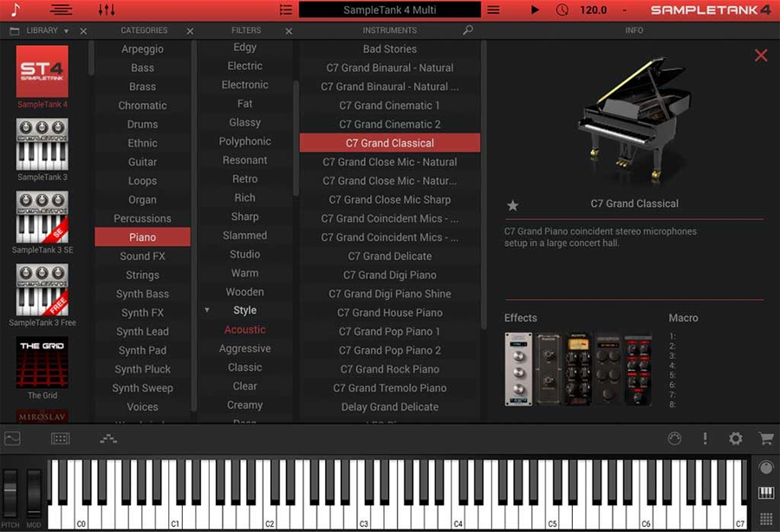Open fourth black knob effect unit
This screenshot has width=780, height=532.
tap(608, 369)
